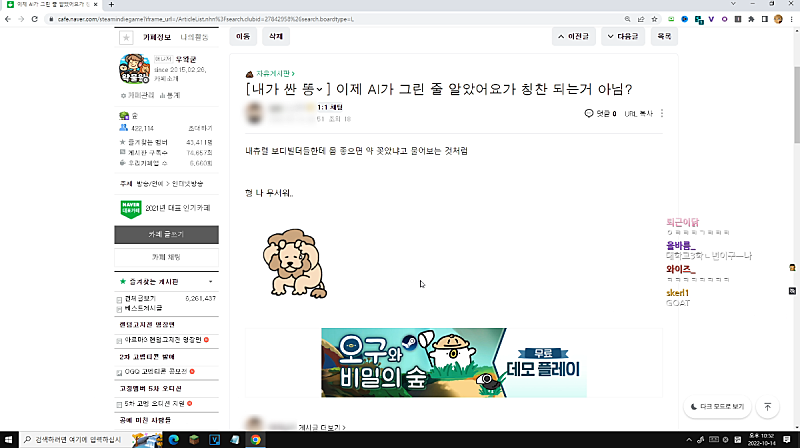Toggle dark mode view 다크 모드로 보기
This screenshot has width=800, height=448.
pyautogui.click(x=717, y=407)
